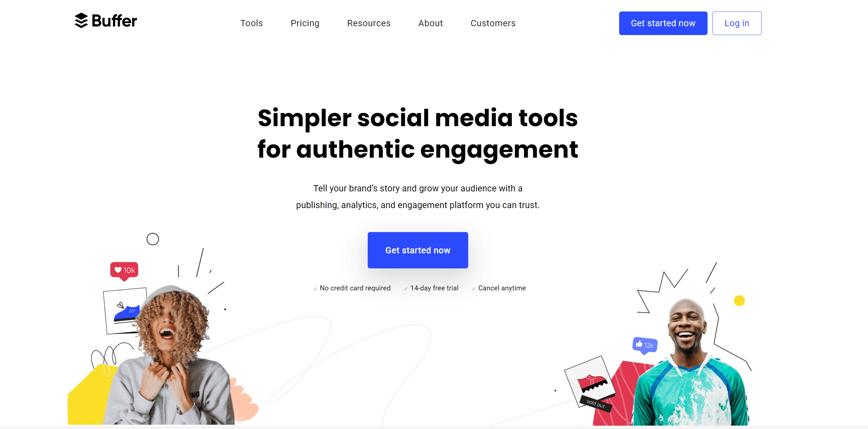Click the About navigation link
This screenshot has width=868, height=429.
(431, 23)
